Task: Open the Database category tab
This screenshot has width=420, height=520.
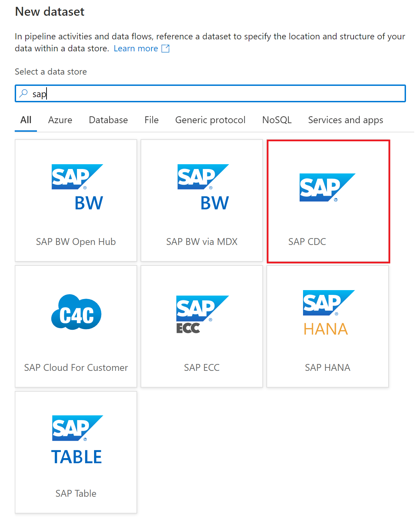Action: (x=108, y=120)
